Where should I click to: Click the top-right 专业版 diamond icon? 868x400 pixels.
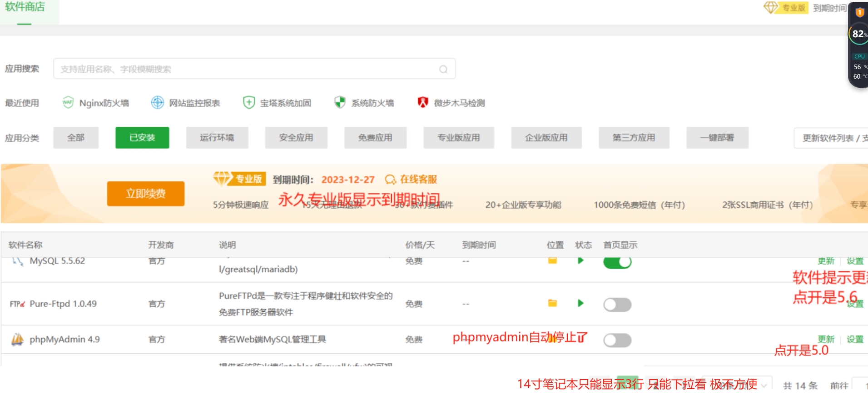click(771, 8)
